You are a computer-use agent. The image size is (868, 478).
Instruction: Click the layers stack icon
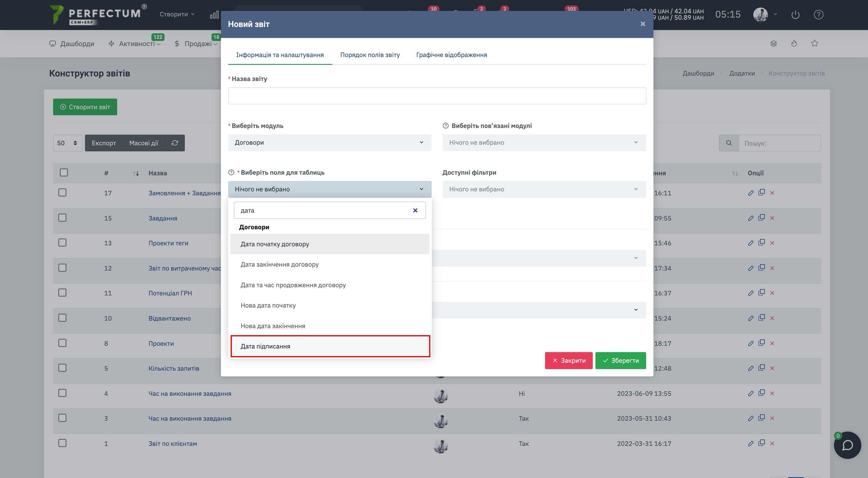click(773, 43)
